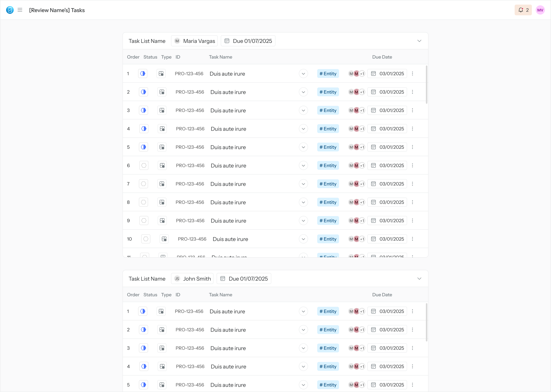Click the type icon on John Smith's task 5
This screenshot has width=551, height=392.
tap(162, 385)
